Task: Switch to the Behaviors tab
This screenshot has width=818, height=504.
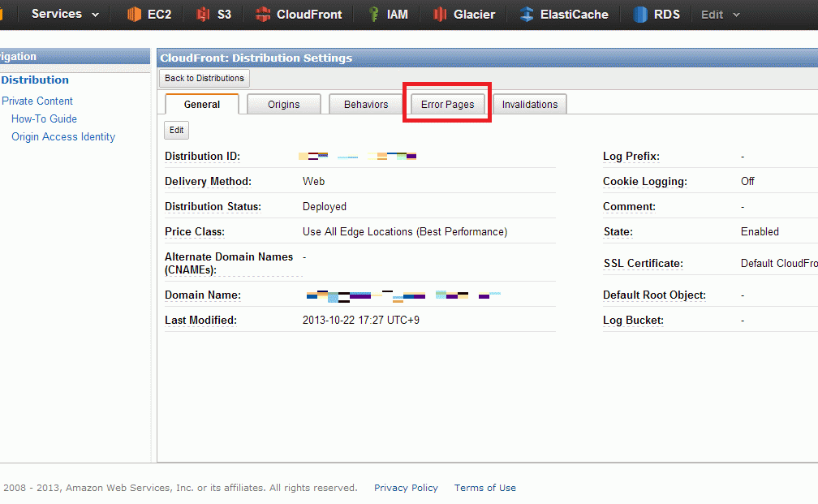Action: click(x=366, y=105)
